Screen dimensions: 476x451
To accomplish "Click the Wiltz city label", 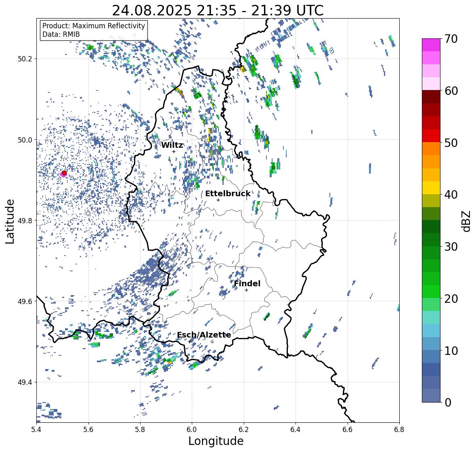I will tap(172, 145).
